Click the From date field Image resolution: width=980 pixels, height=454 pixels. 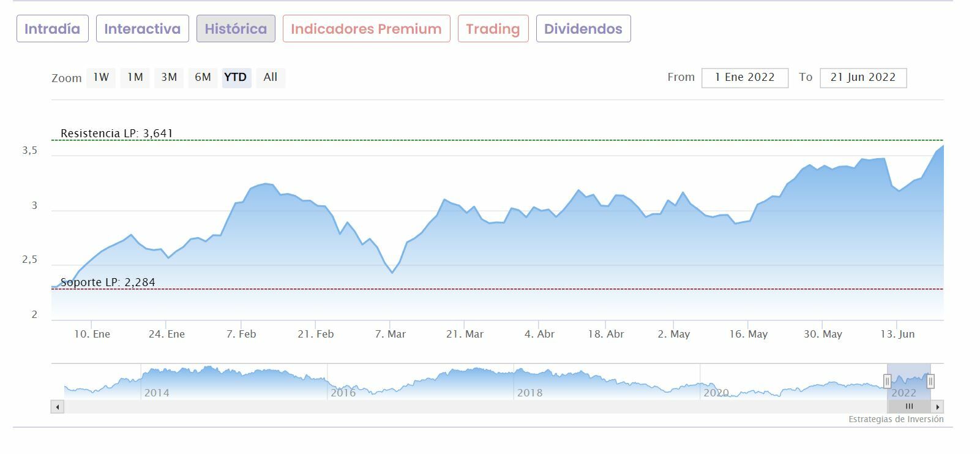[745, 78]
